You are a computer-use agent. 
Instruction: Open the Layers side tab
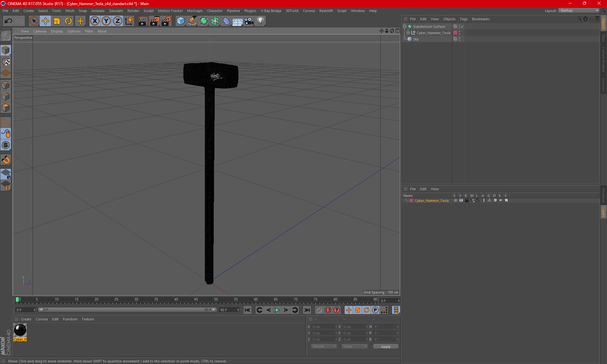pyautogui.click(x=603, y=212)
